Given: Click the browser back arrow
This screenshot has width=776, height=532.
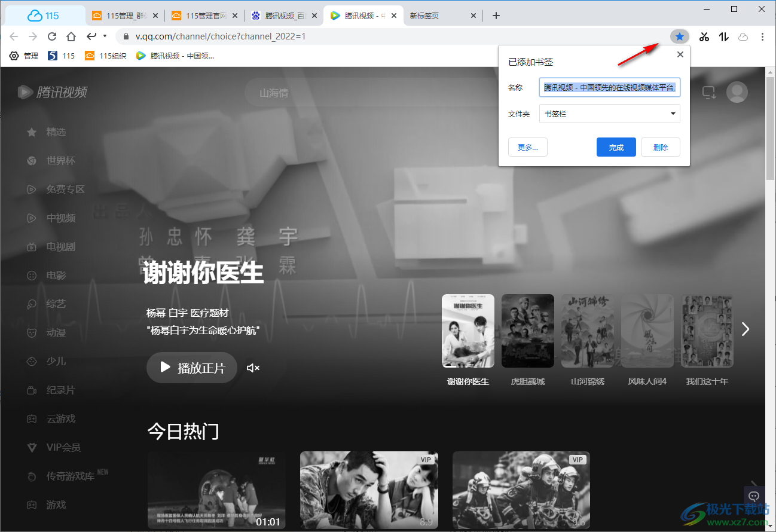Looking at the screenshot, I should [x=14, y=36].
